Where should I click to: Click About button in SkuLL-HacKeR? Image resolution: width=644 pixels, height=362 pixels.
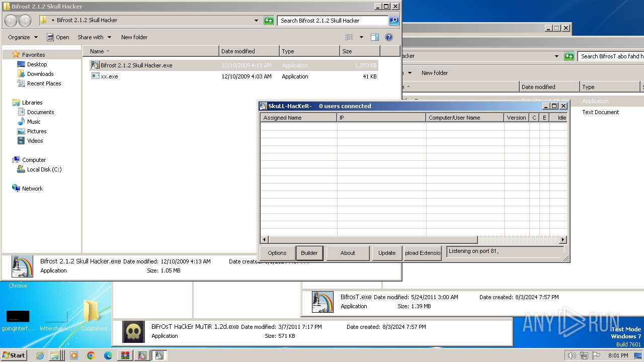click(348, 253)
